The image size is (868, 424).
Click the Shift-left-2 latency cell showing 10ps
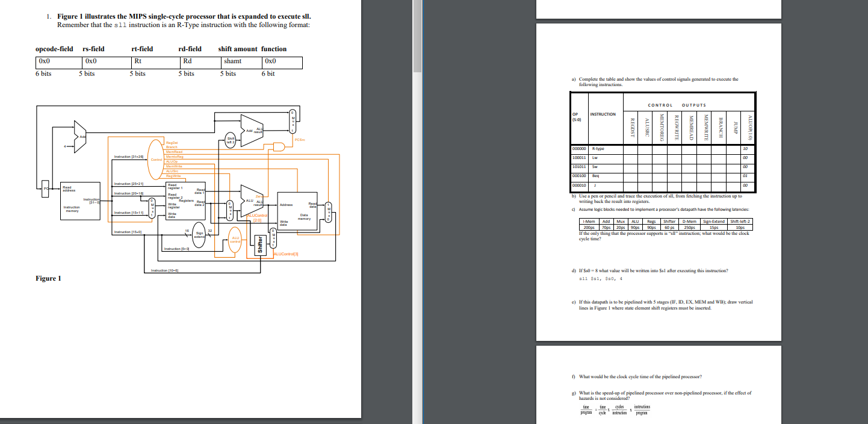[740, 228]
